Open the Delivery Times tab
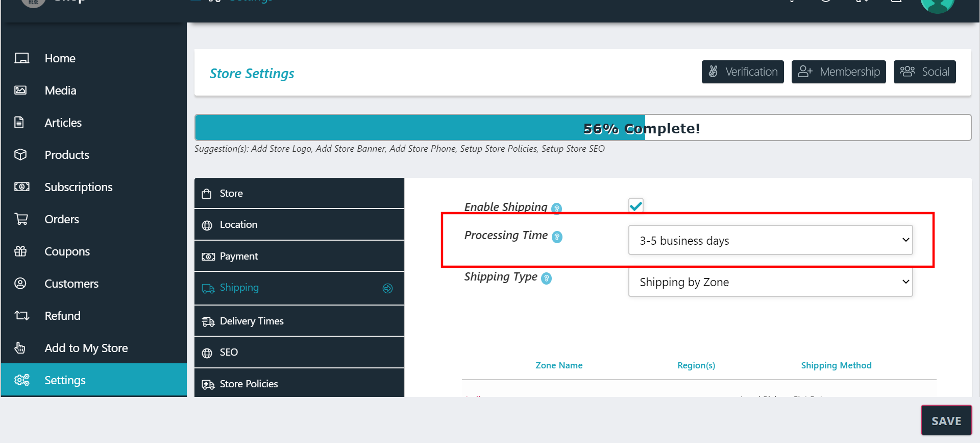This screenshot has width=980, height=443. pos(299,321)
